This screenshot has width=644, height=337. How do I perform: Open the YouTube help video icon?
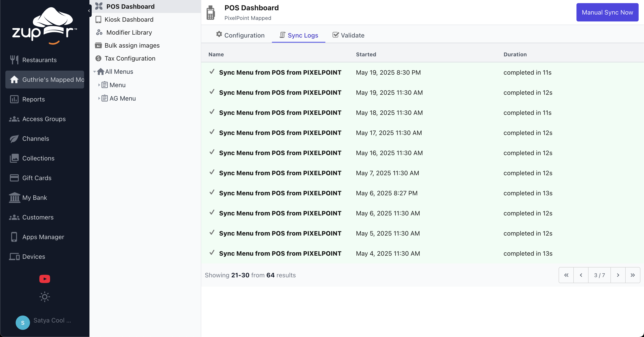click(44, 278)
